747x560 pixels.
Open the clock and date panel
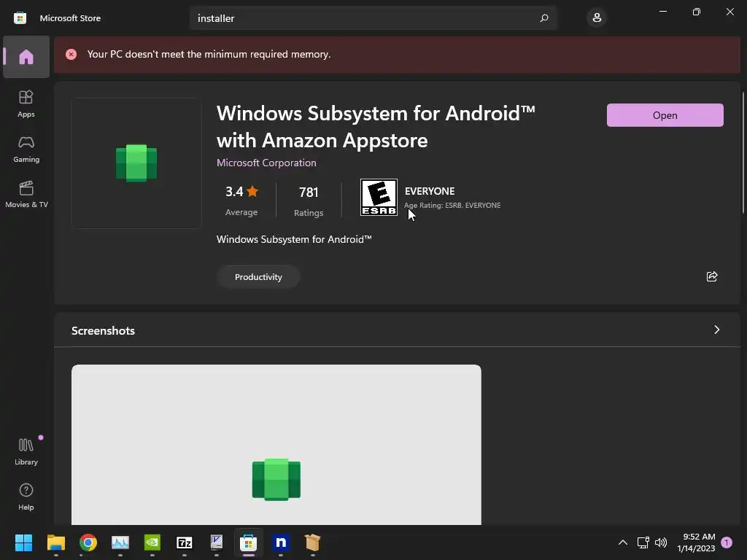(x=696, y=542)
